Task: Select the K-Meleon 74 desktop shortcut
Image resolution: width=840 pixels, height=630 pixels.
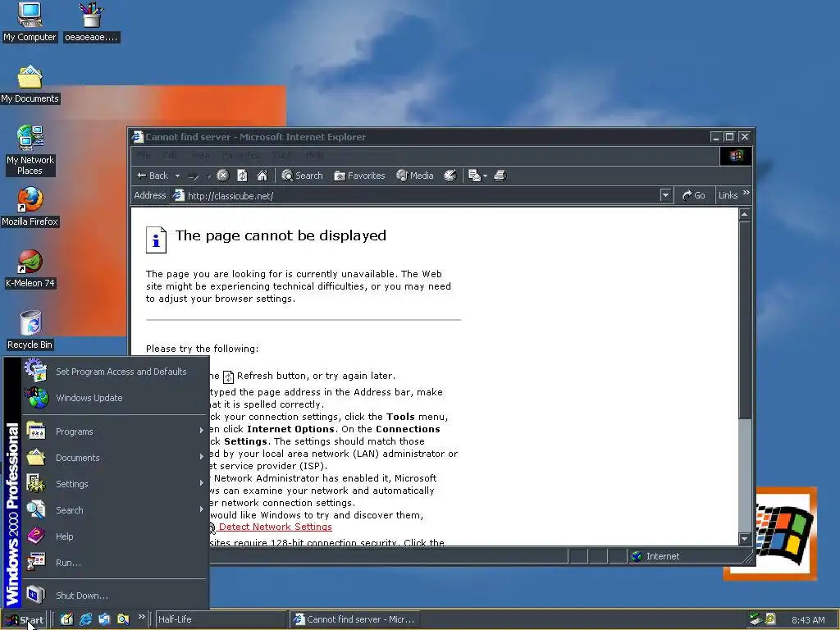Action: 30,268
